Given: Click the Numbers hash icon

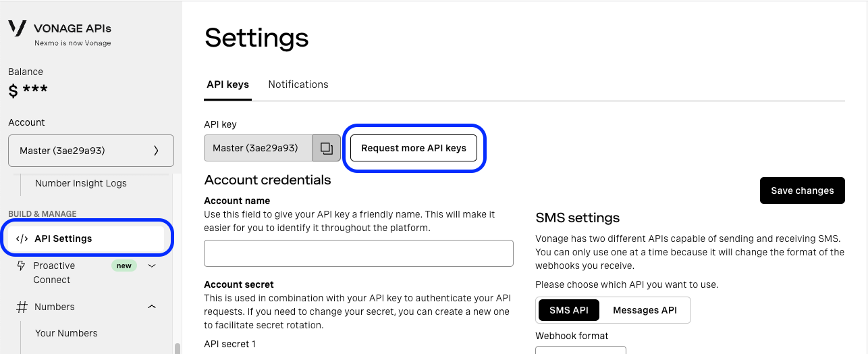Looking at the screenshot, I should (x=22, y=307).
